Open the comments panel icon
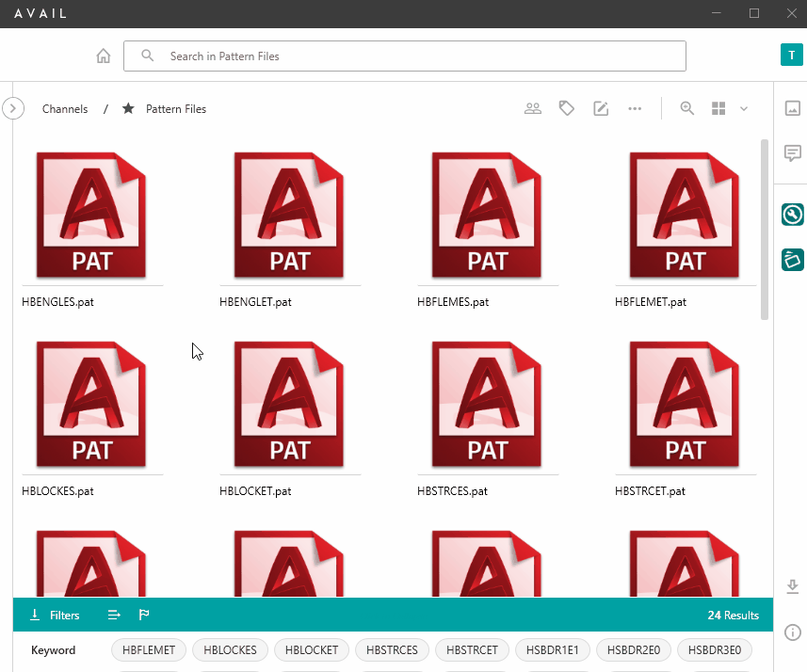Image resolution: width=807 pixels, height=672 pixels. point(792,153)
